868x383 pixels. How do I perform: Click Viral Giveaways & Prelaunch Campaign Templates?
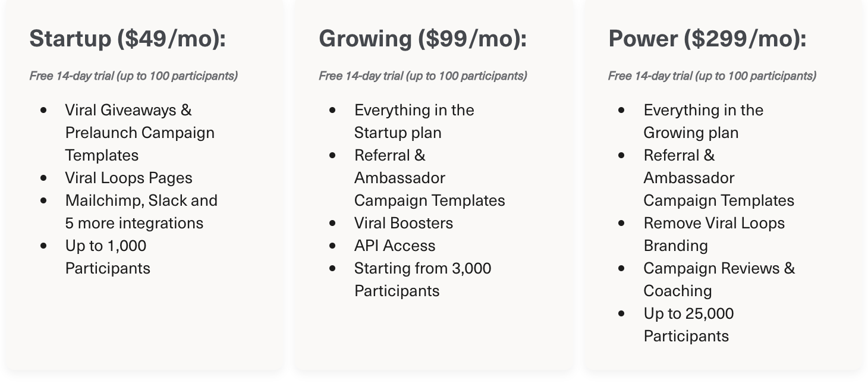(140, 133)
